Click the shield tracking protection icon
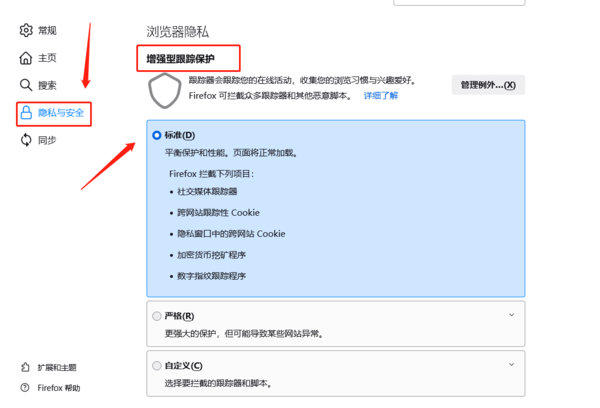This screenshot has width=600, height=408. coord(165,91)
